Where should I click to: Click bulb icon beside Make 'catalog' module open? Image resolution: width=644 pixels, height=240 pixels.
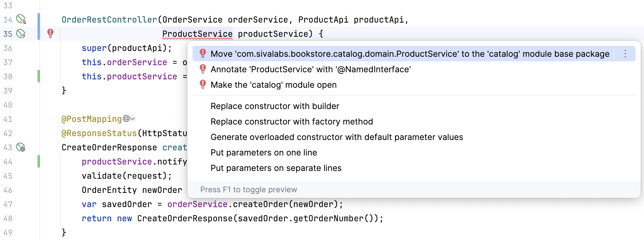203,85
